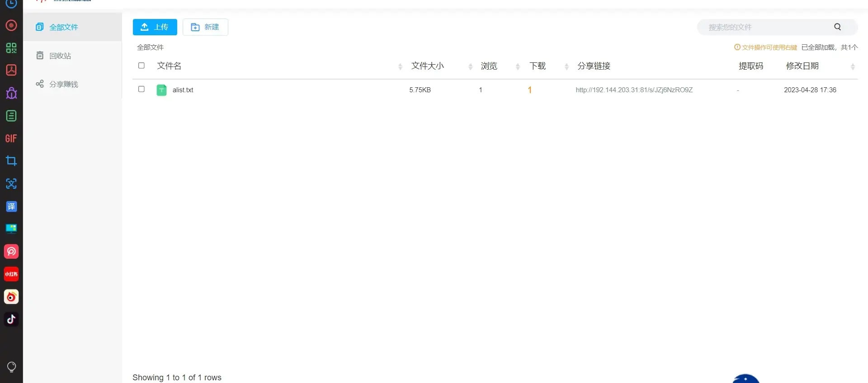Tick the select-all header checkbox
Image resolution: width=868 pixels, height=383 pixels.
click(x=142, y=66)
